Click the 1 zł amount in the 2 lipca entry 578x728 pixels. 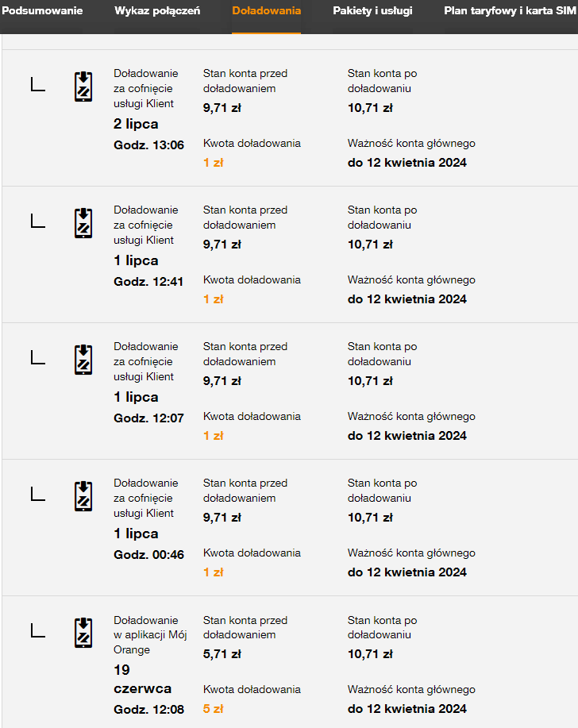pos(213,163)
